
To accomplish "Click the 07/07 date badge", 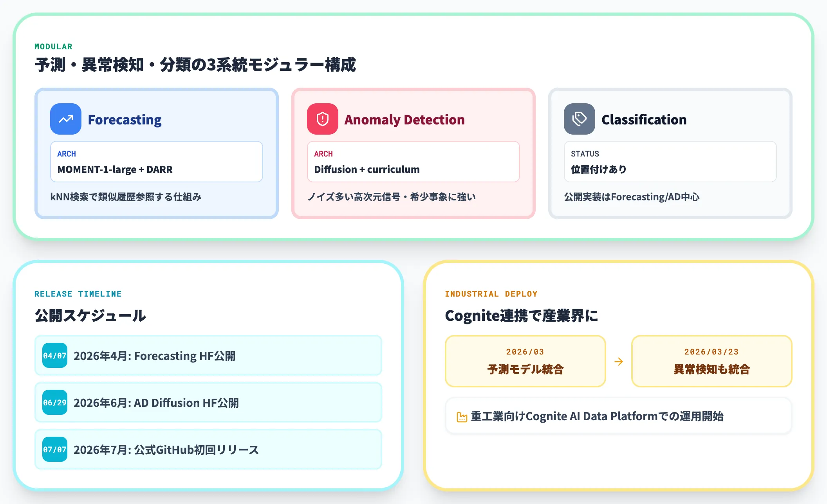I will (55, 449).
